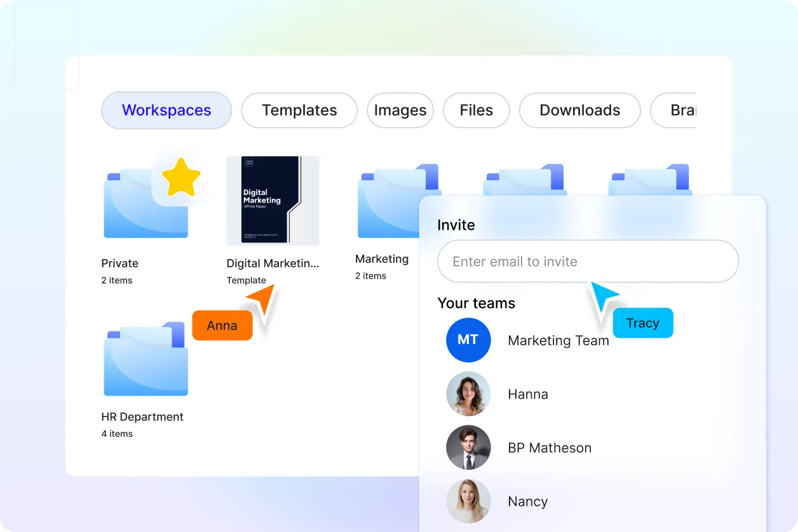Choose Nancy from the teams list

(528, 502)
